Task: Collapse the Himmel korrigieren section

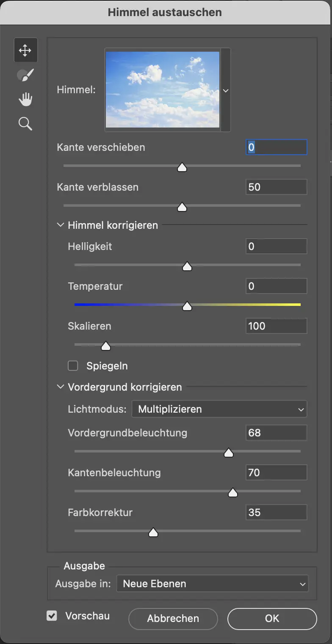Action: point(60,225)
